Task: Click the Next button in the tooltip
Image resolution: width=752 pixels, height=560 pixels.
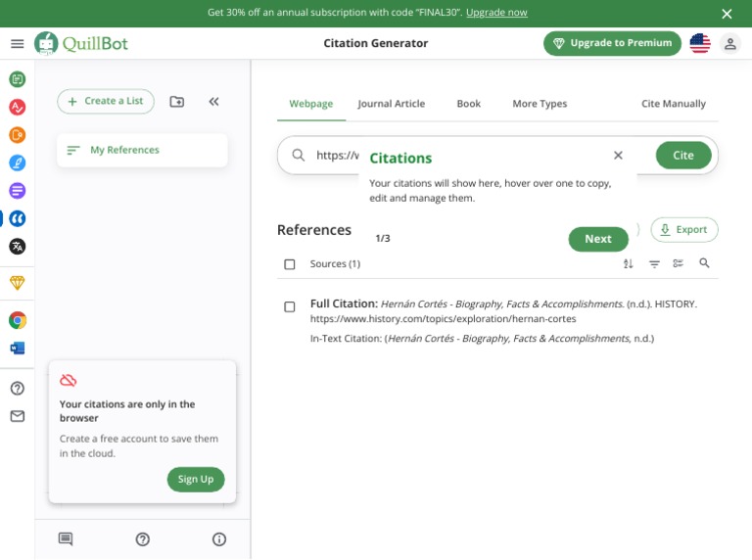Action: pos(597,239)
